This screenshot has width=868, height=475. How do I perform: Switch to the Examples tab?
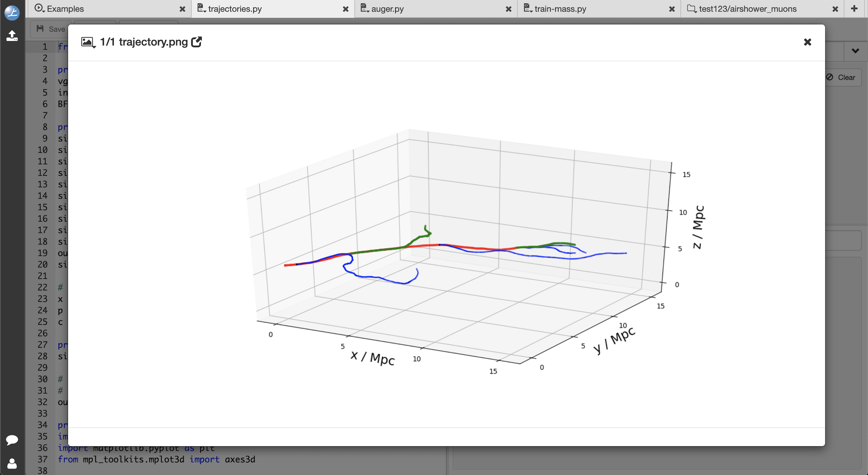click(x=65, y=9)
